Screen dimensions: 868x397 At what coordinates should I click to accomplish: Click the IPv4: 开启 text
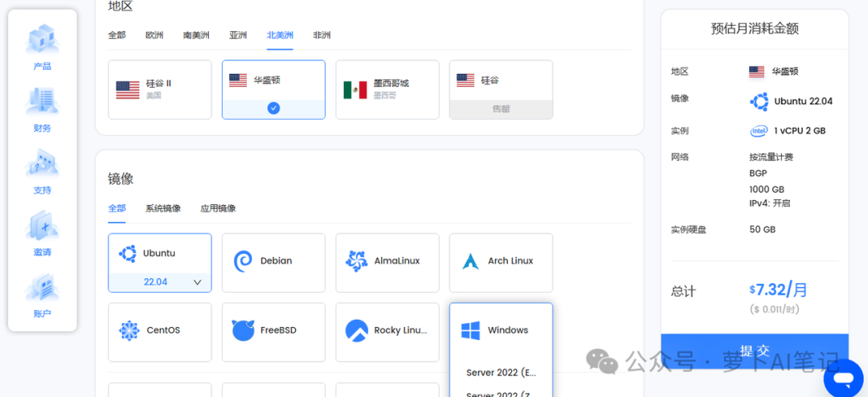[x=769, y=203]
